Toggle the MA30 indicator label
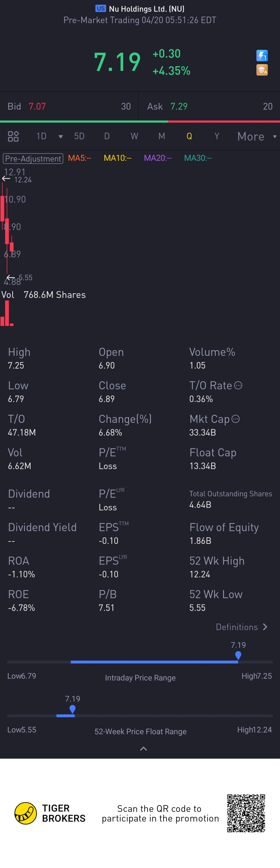Viewport: 280px width, 868px height. tap(198, 158)
